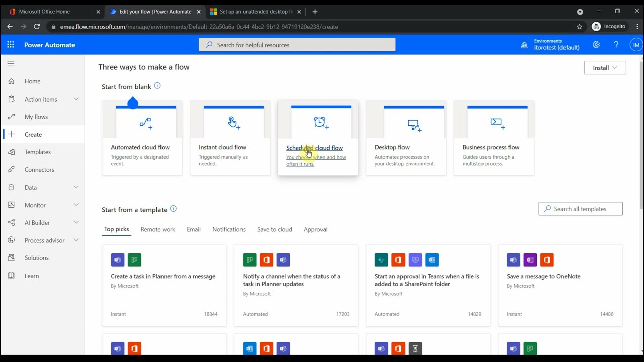Click the Home icon in sidebar

tap(11, 81)
